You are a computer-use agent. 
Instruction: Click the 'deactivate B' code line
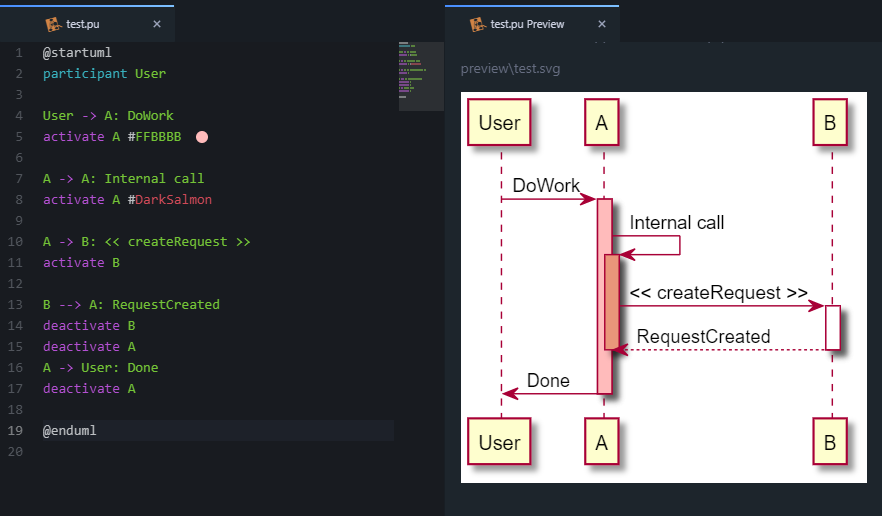click(x=89, y=326)
